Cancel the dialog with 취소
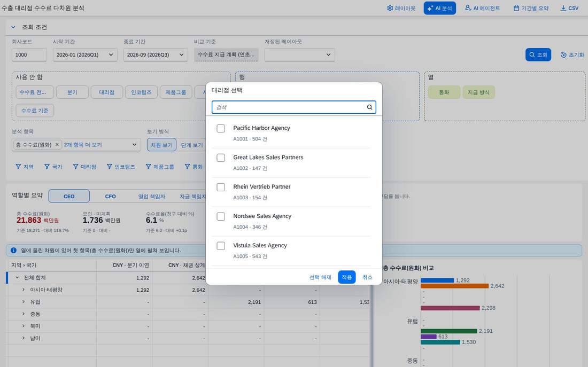The height and width of the screenshot is (367, 588). click(367, 277)
